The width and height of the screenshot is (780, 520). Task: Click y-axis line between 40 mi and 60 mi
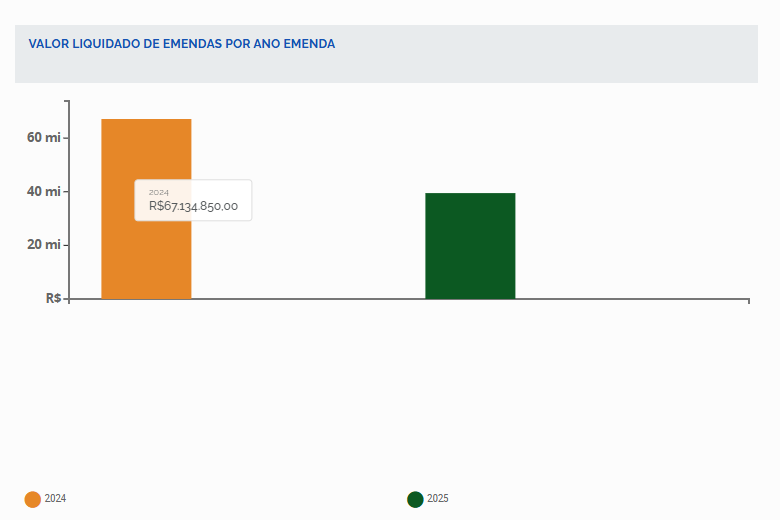pos(68,164)
